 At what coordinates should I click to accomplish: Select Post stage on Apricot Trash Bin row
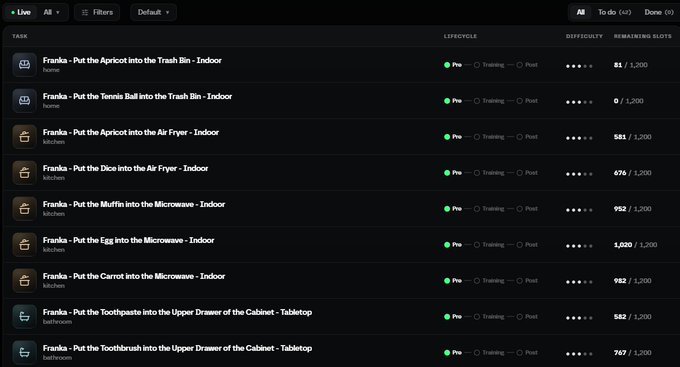coord(527,65)
